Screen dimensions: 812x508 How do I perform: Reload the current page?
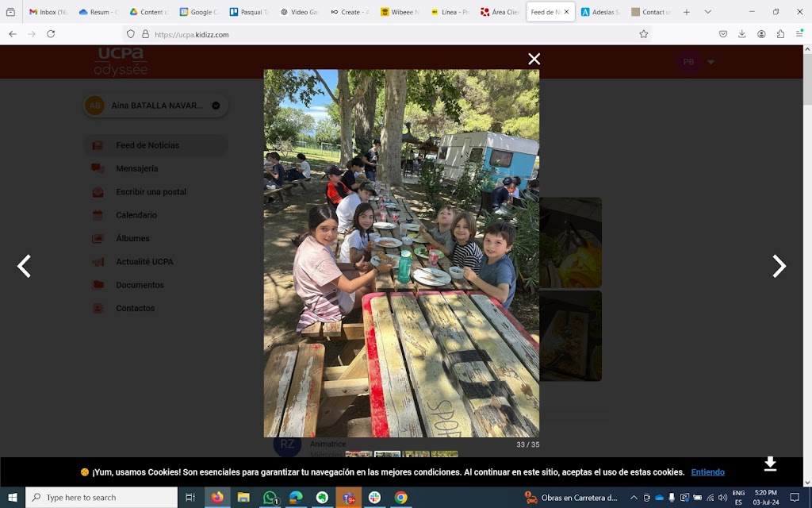[51, 34]
